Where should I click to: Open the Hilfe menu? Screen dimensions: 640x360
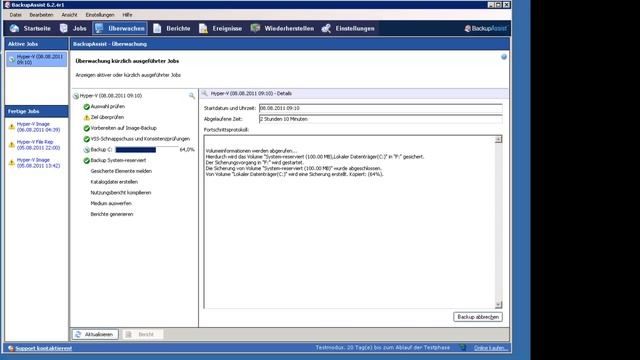pyautogui.click(x=127, y=15)
